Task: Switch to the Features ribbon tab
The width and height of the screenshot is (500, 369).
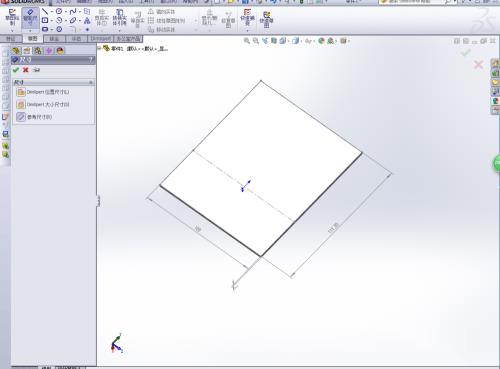Action: coord(11,39)
